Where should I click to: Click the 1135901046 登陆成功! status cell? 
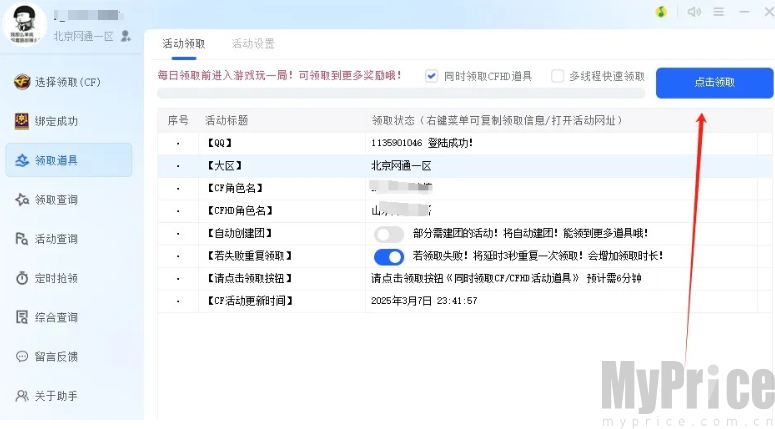point(422,143)
